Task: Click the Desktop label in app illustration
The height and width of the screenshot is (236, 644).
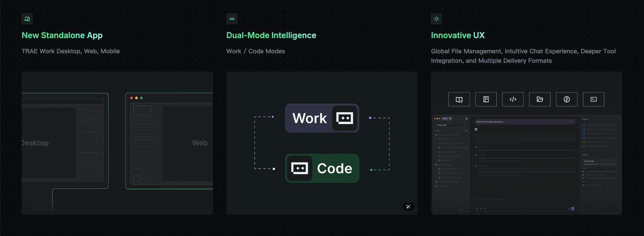Action: tap(35, 143)
